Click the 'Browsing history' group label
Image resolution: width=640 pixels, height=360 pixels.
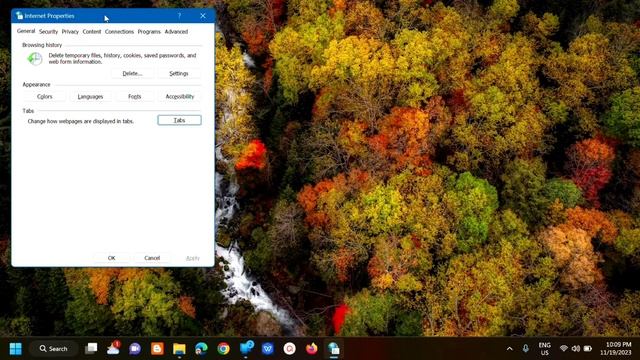click(42, 45)
